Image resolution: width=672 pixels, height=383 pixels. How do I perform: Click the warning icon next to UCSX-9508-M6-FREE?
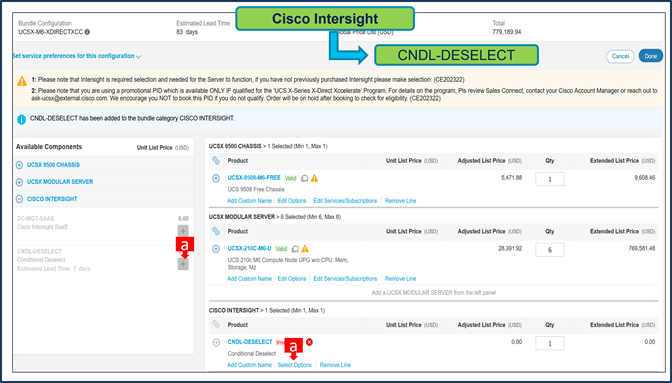coord(315,178)
